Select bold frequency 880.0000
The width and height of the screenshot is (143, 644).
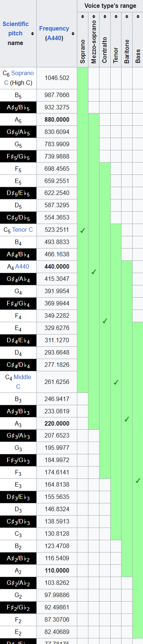57,119
